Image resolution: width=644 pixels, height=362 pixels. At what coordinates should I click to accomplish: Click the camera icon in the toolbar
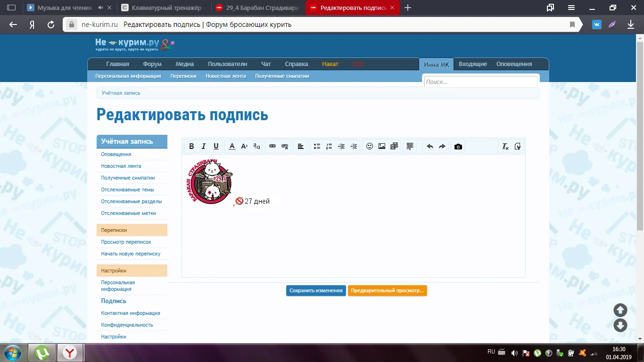pos(458,147)
